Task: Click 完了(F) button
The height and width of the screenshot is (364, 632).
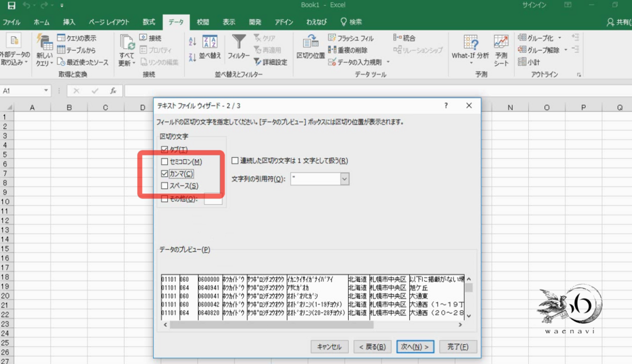Action: click(458, 347)
